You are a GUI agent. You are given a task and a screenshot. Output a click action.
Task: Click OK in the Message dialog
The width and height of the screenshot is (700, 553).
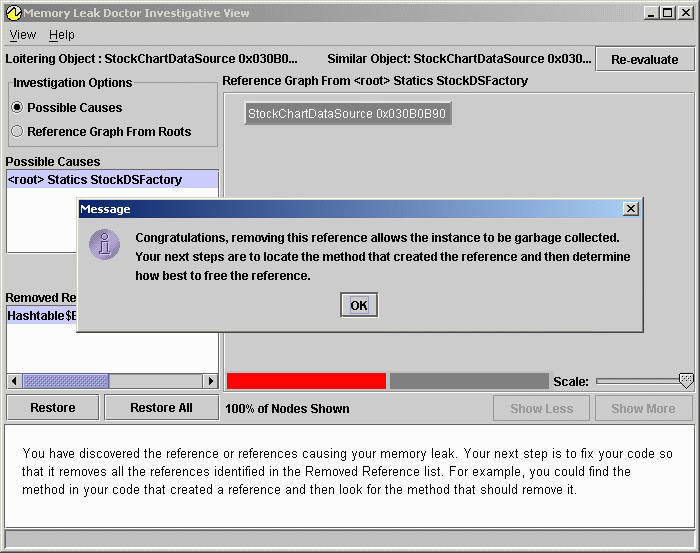tap(359, 306)
